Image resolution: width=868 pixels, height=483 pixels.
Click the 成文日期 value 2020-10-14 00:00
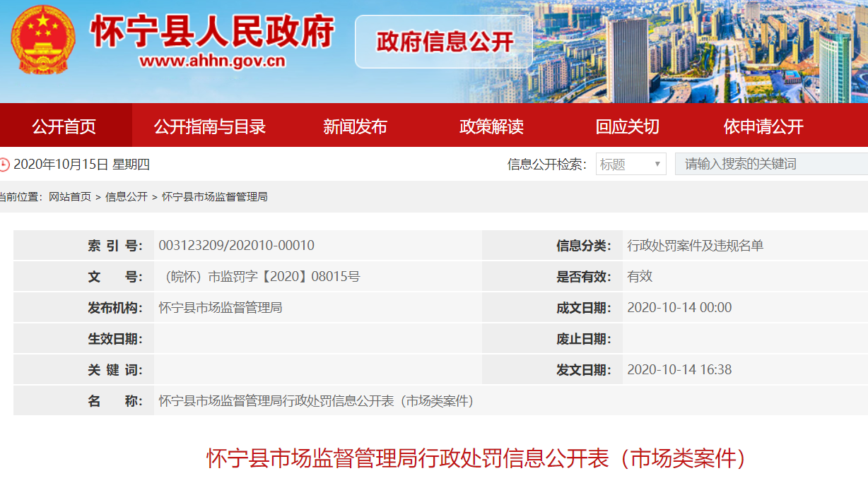pyautogui.click(x=679, y=308)
